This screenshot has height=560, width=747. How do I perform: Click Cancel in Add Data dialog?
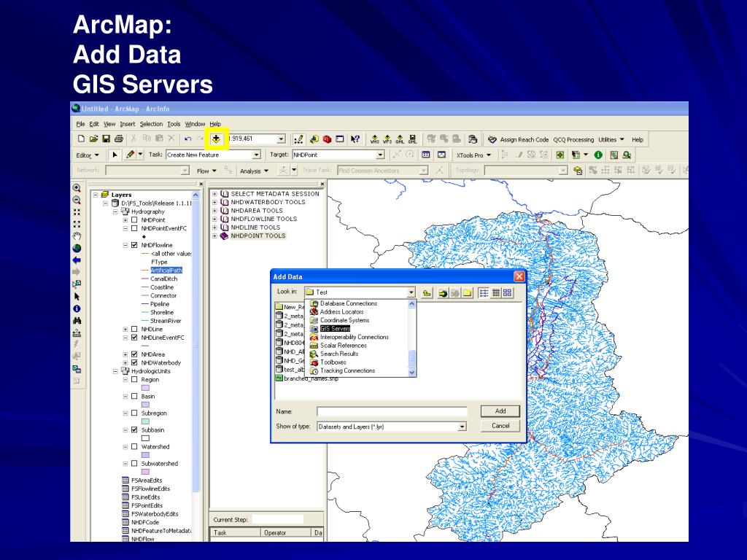500,426
